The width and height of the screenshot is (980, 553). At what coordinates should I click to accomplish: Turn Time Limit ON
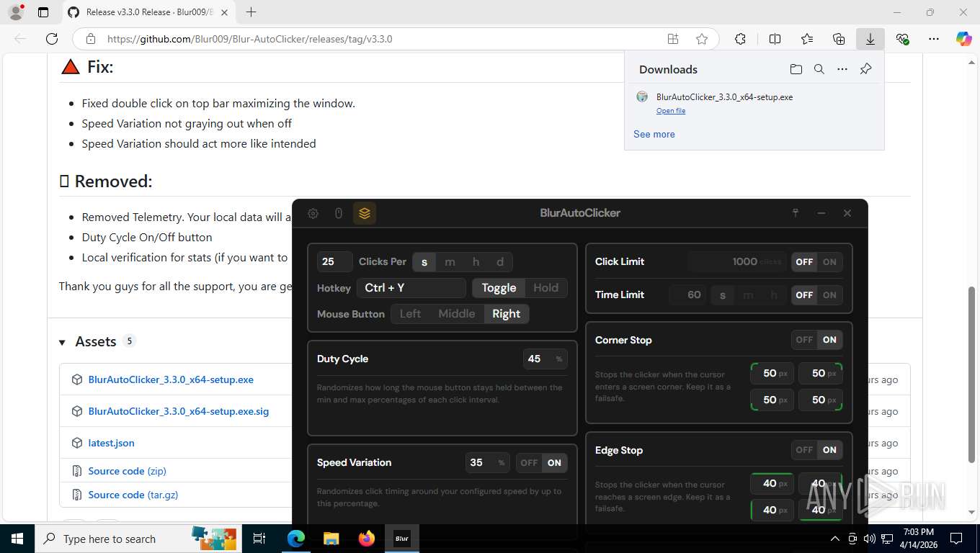829,295
